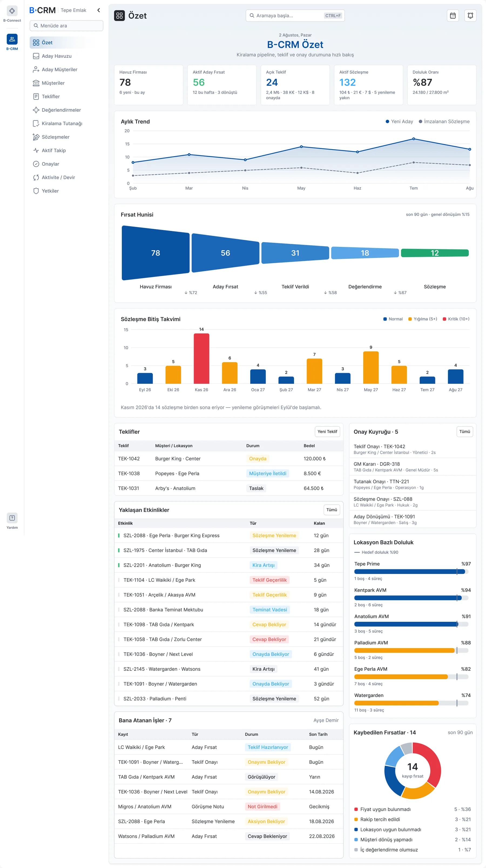Click the Değerlendirmeler sparkle icon
The height and width of the screenshot is (868, 486).
click(x=36, y=110)
